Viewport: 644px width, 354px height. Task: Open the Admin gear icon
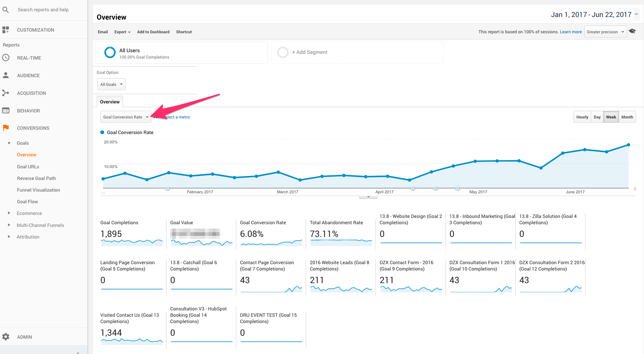pyautogui.click(x=6, y=337)
